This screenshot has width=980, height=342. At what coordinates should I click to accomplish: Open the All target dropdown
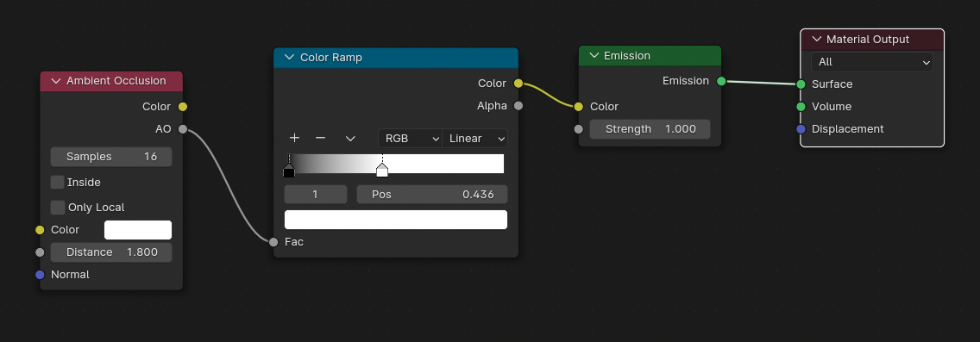[872, 62]
